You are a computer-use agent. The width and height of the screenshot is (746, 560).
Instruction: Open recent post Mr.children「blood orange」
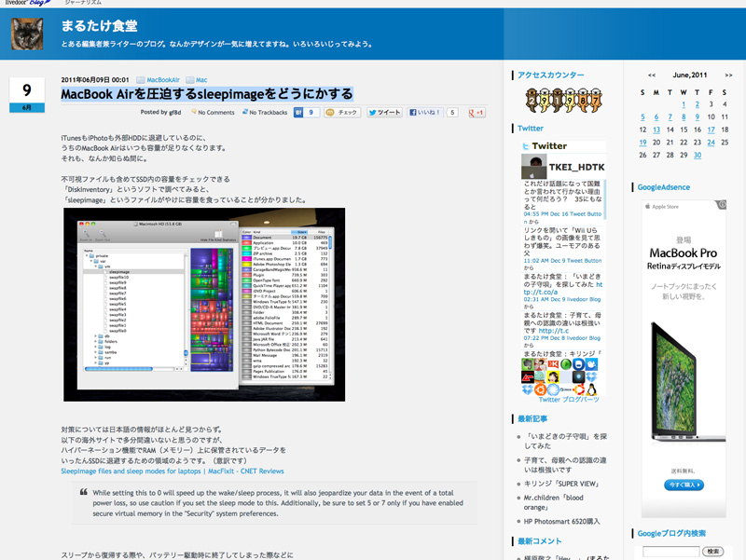[x=553, y=502]
